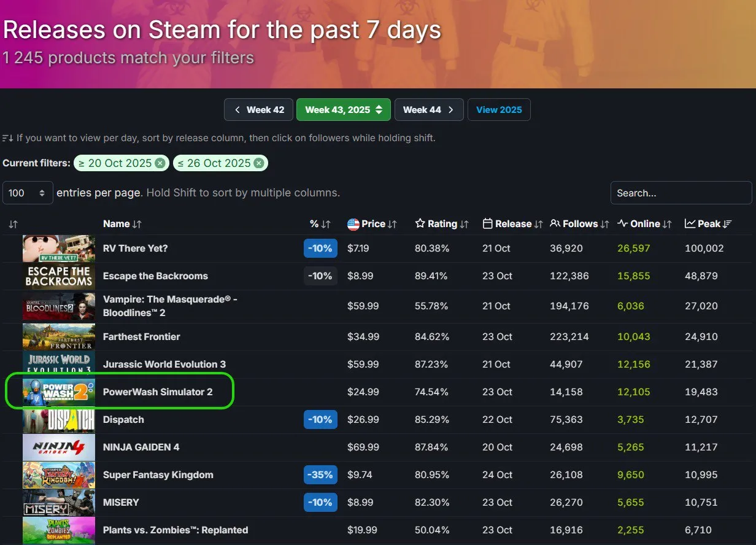
Task: Open Escape the Backrooms thumbnail
Action: pos(59,276)
